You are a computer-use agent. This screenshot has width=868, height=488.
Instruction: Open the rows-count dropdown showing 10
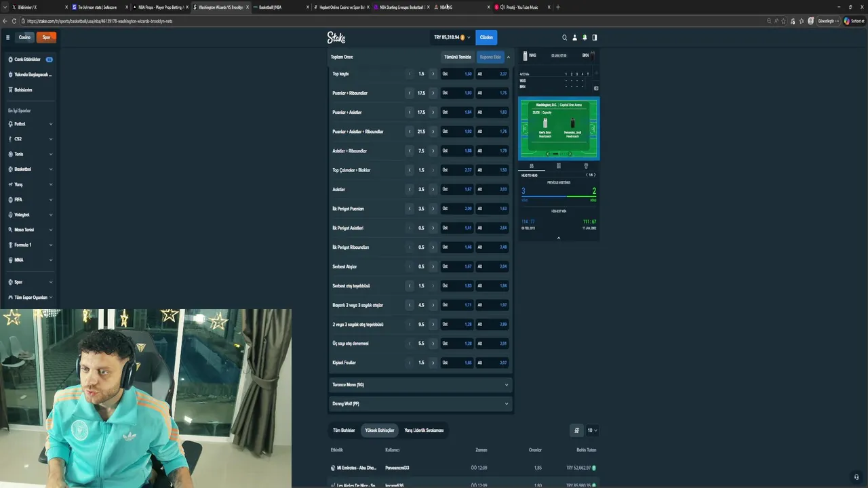(593, 430)
